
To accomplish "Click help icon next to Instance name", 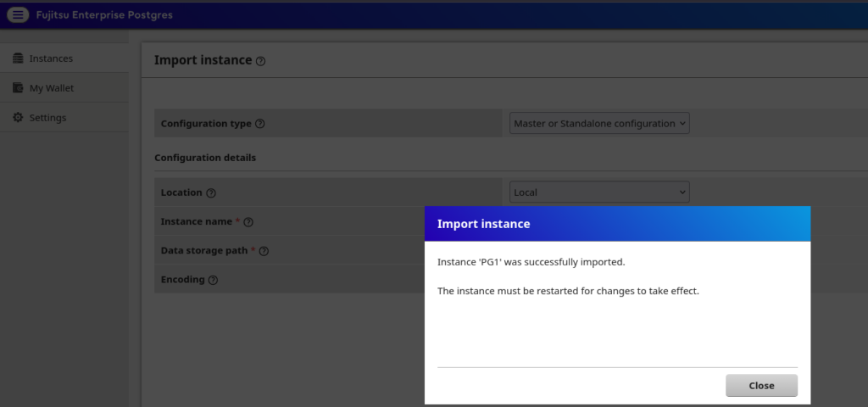I will coord(248,222).
